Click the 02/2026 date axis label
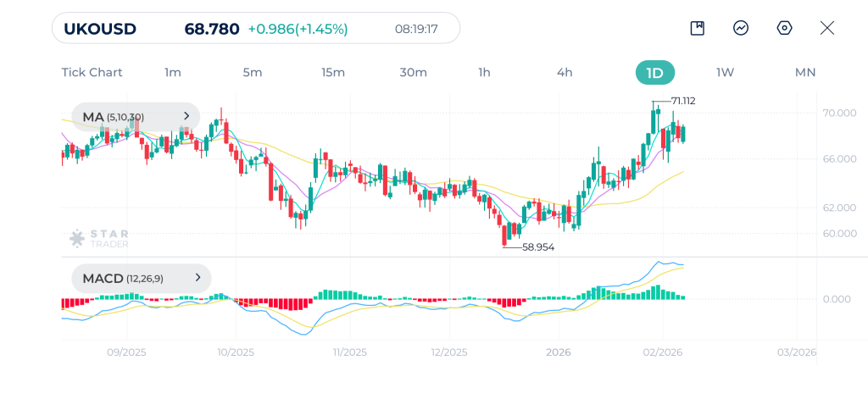868x399 pixels. (663, 352)
